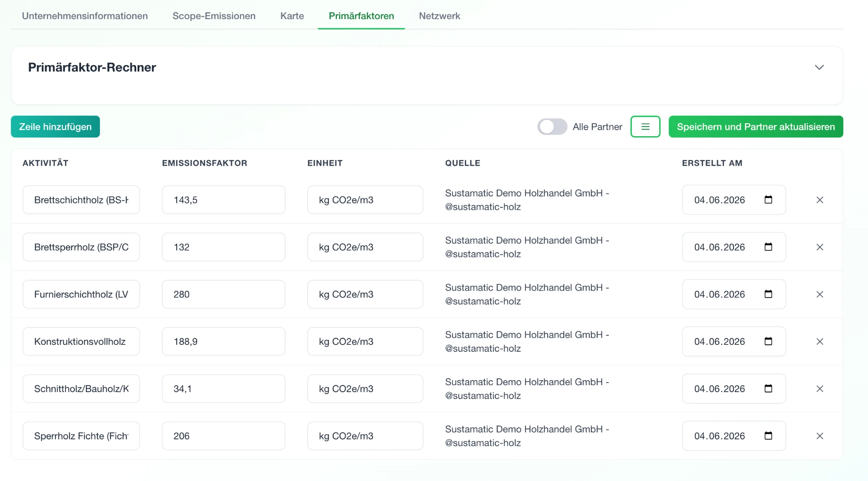Focus emission factor field showing 34,1
The height and width of the screenshot is (481, 868).
(224, 389)
